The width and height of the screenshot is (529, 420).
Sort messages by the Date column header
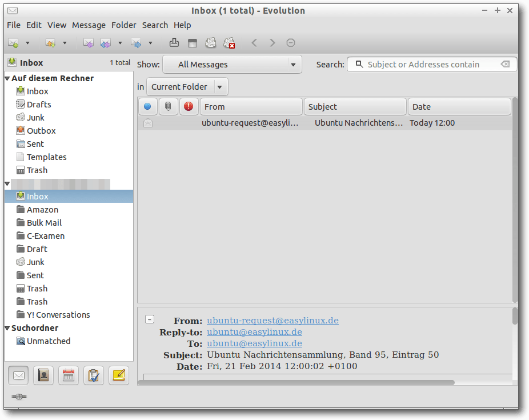coord(459,107)
